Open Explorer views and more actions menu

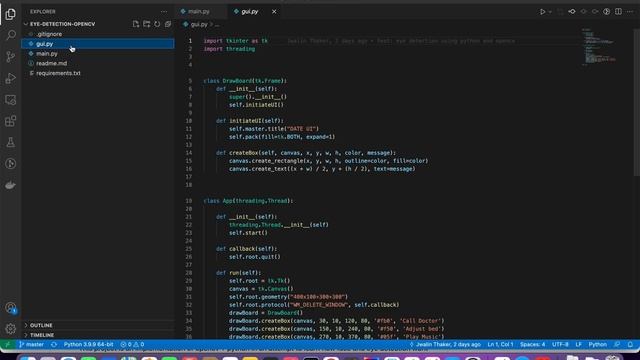tap(164, 12)
